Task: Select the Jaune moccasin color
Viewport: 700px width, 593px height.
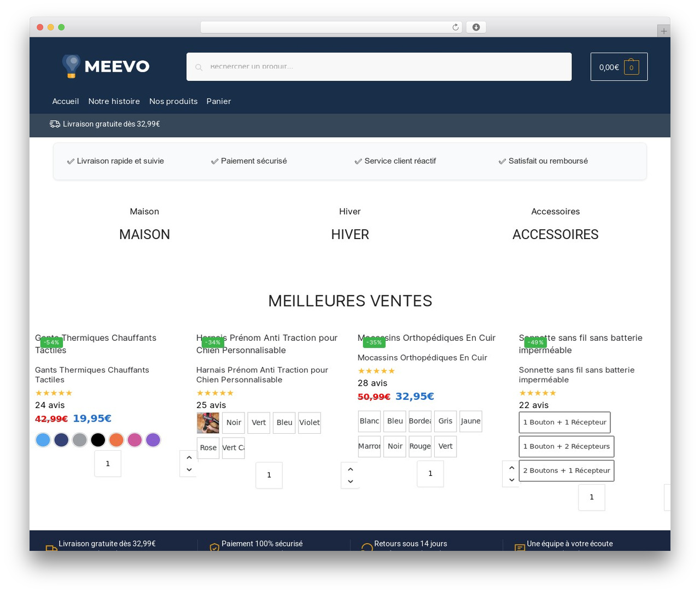Action: [x=470, y=421]
